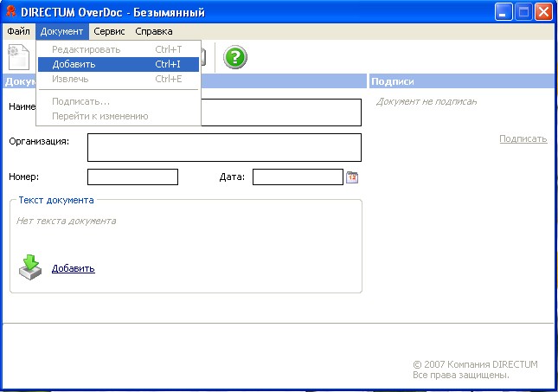
Task: Click 'Документ не подписан' text
Action: (427, 102)
